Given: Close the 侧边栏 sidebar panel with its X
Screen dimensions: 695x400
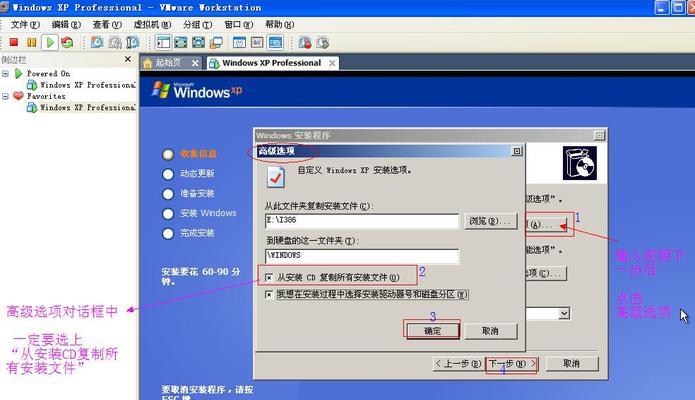Looking at the screenshot, I should coord(128,59).
